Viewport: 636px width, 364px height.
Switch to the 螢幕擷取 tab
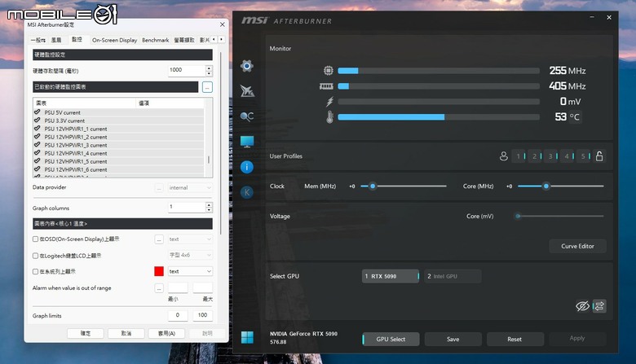[x=184, y=40]
